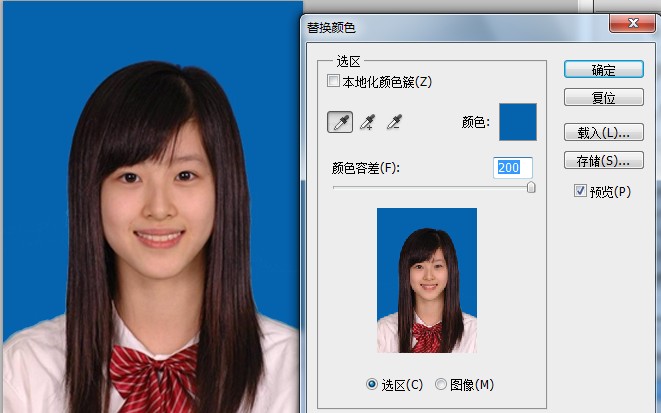Open the 载入 load dialog
Image resolution: width=661 pixels, height=413 pixels.
604,132
